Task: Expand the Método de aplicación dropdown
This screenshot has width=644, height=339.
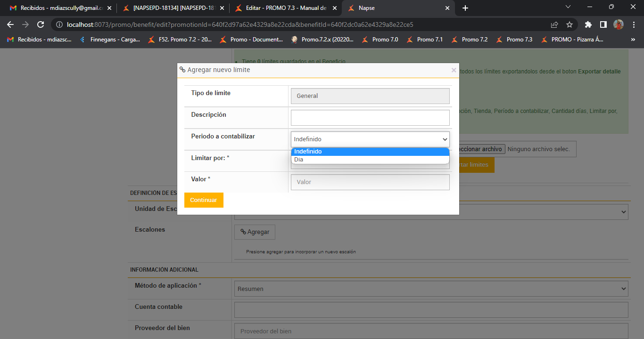Action: click(x=431, y=289)
